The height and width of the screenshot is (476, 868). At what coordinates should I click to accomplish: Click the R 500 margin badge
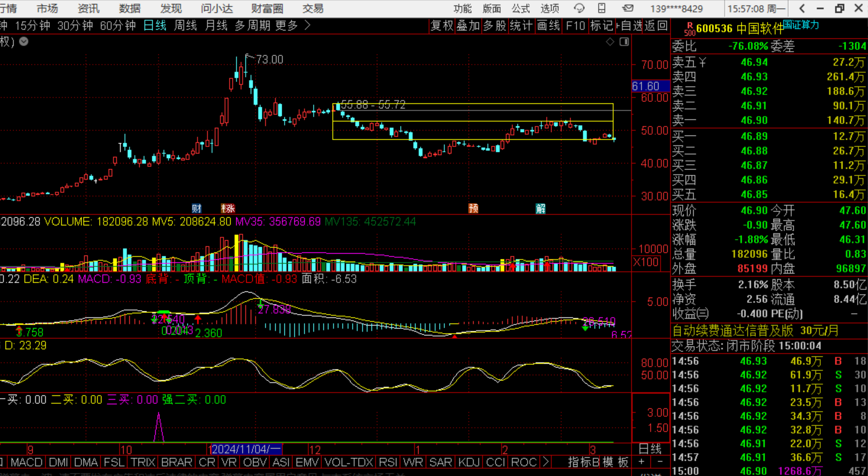click(690, 29)
